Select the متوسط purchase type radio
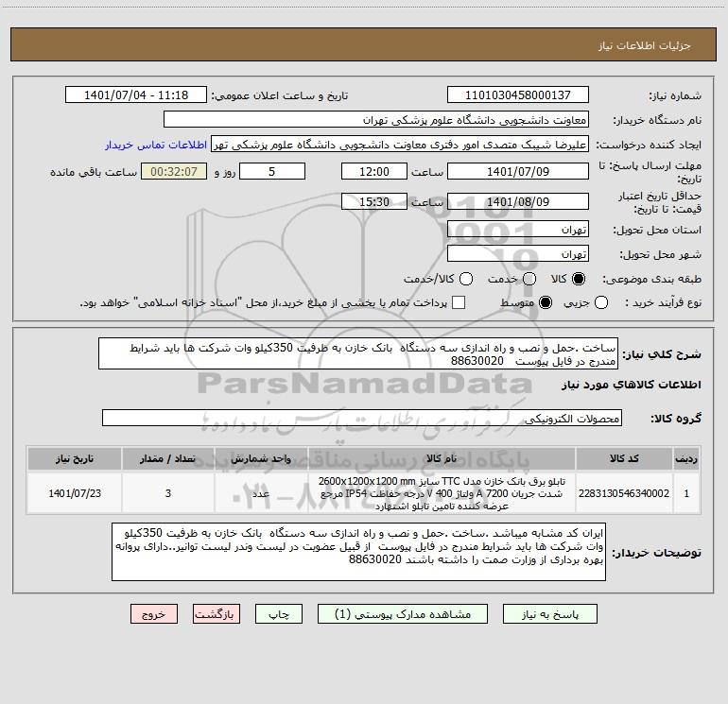 point(546,302)
